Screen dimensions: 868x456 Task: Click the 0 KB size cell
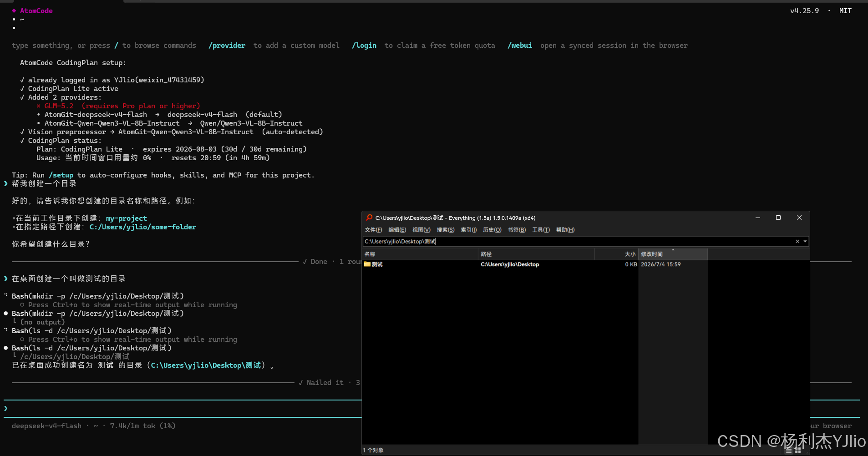(631, 264)
